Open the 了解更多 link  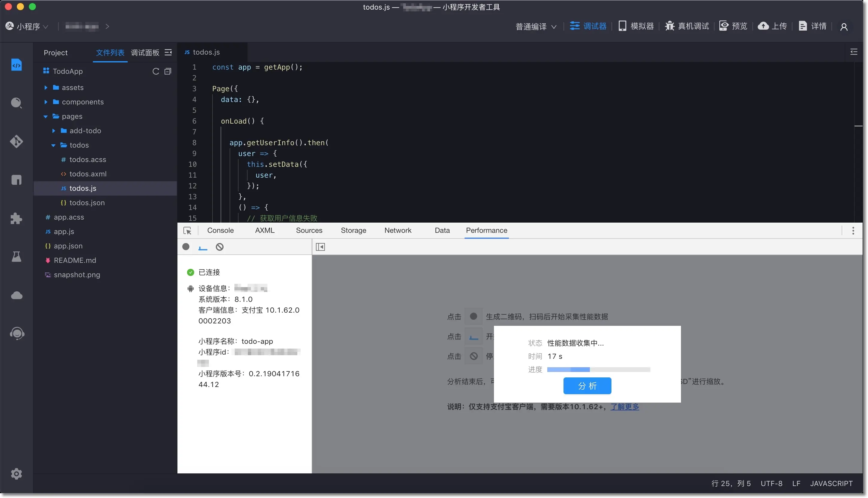[x=625, y=407]
